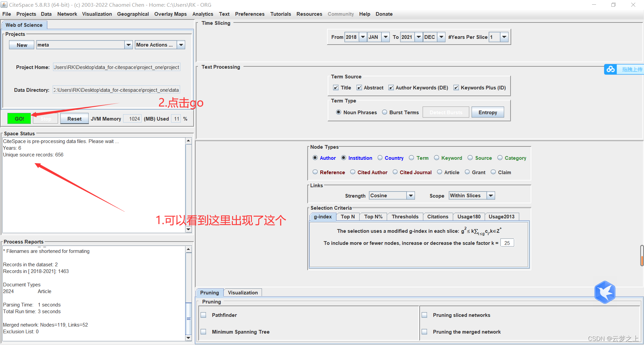Click the blue cloud upload icon
This screenshot has width=644, height=345.
click(610, 69)
